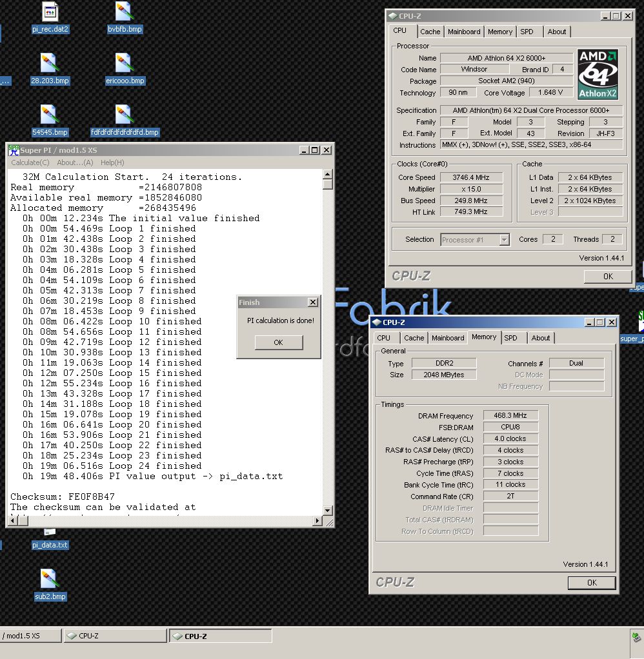Click the Super PI horizontal scroll thumb
Viewport: 644px width, 659px height.
tap(23, 521)
